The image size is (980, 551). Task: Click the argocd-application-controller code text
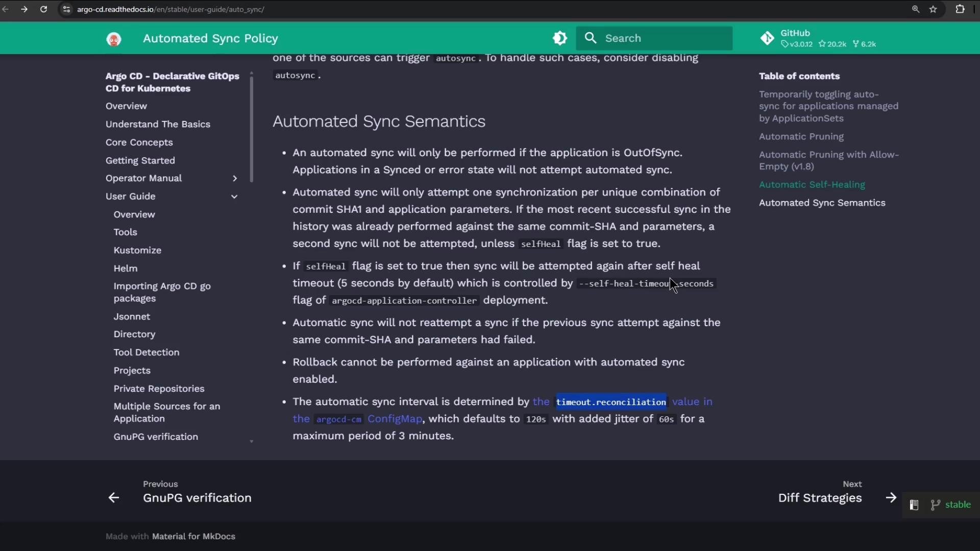[x=404, y=301]
